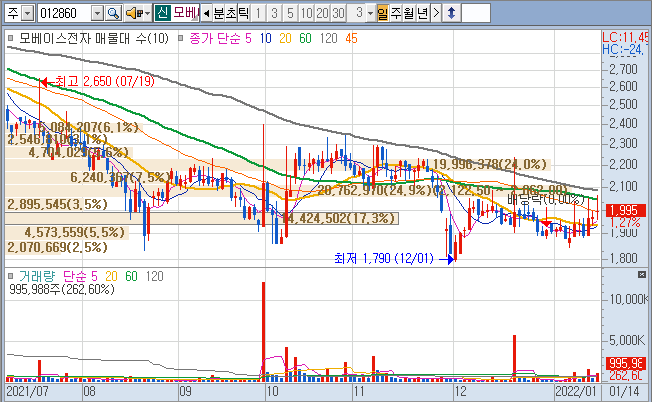The width and height of the screenshot is (652, 402).
Task: Click the empty white box after arrows
Action: click(x=476, y=13)
